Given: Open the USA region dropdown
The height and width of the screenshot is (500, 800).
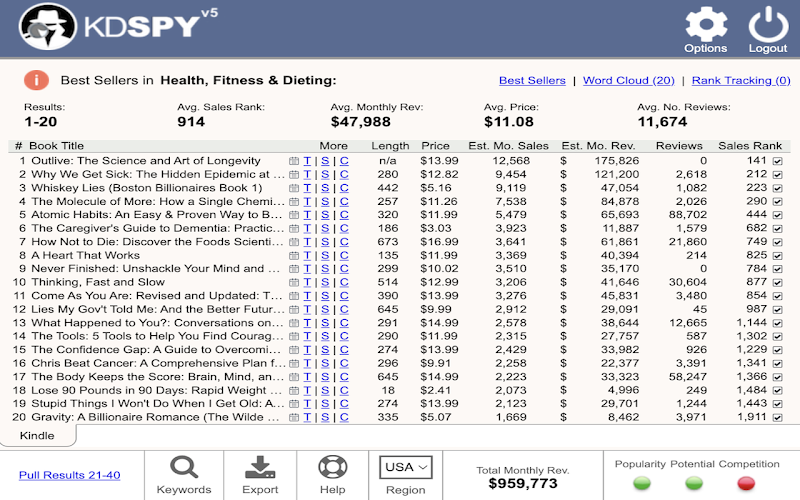Looking at the screenshot, I should [x=406, y=467].
